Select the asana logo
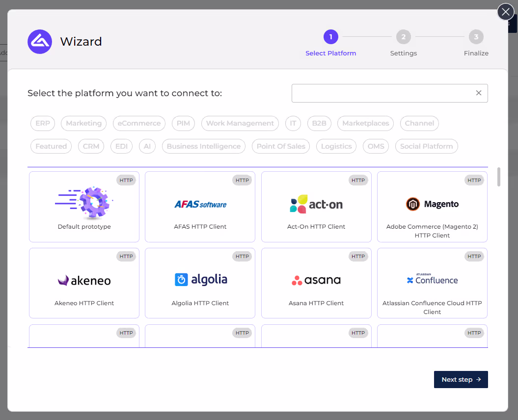The width and height of the screenshot is (518, 420). pyautogui.click(x=316, y=280)
